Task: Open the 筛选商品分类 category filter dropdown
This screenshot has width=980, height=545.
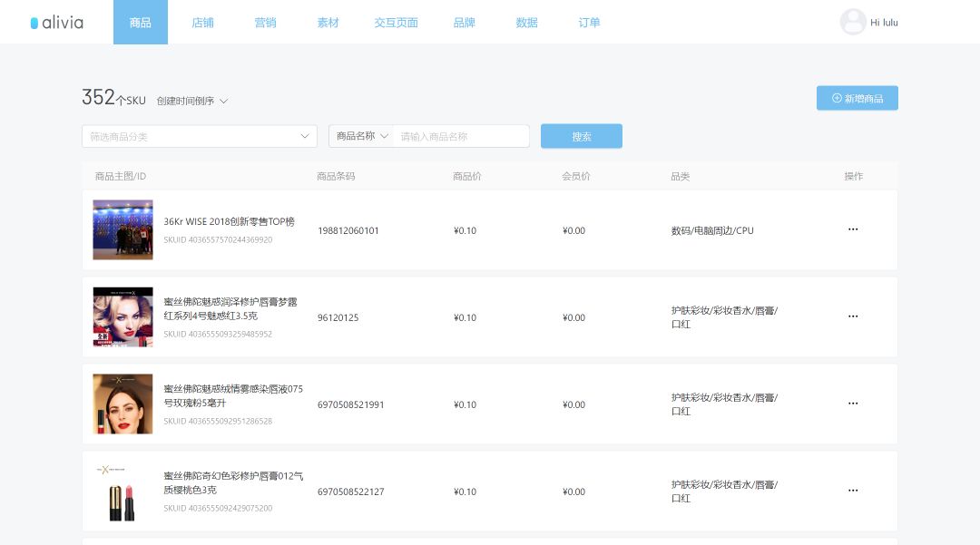Action: click(x=199, y=136)
